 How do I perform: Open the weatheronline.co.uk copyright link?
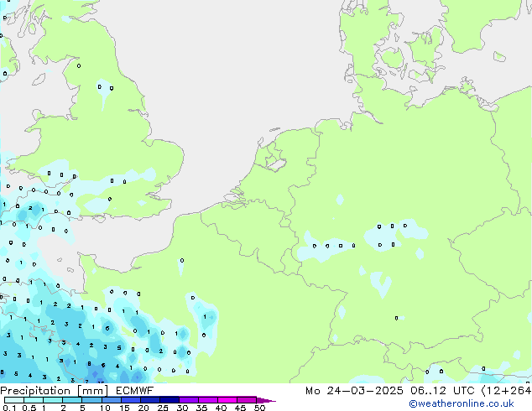coord(462,404)
